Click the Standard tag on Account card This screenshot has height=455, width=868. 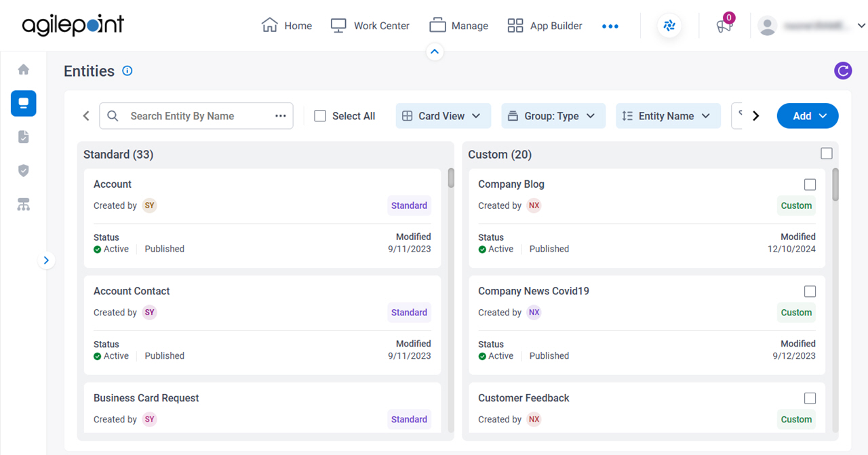(409, 205)
